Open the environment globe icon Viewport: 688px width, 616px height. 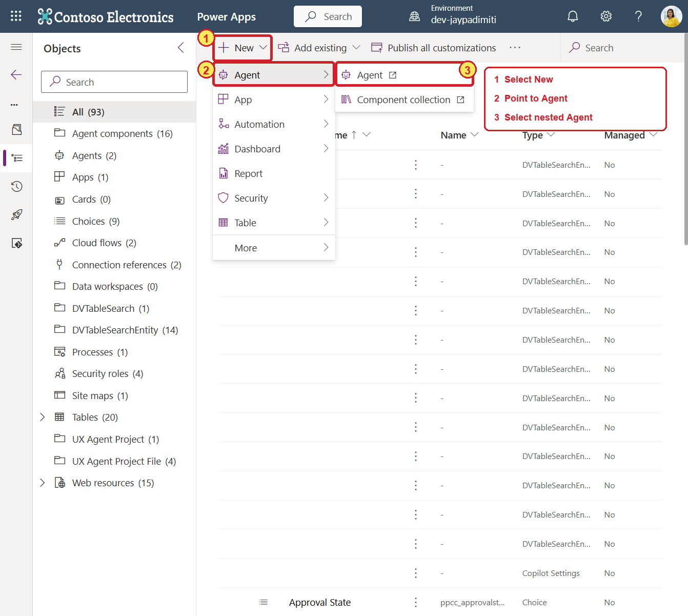click(414, 16)
